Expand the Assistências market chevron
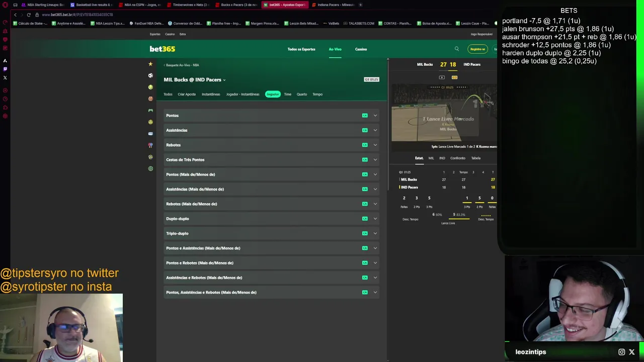The height and width of the screenshot is (362, 644). [375, 130]
